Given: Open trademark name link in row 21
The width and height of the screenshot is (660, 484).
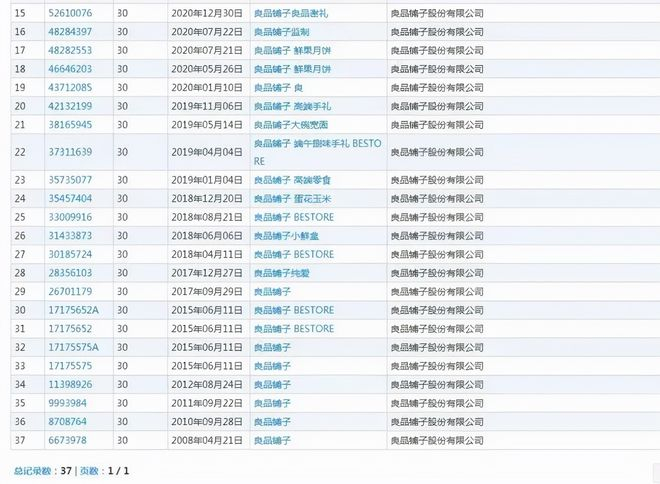Looking at the screenshot, I should (x=291, y=125).
